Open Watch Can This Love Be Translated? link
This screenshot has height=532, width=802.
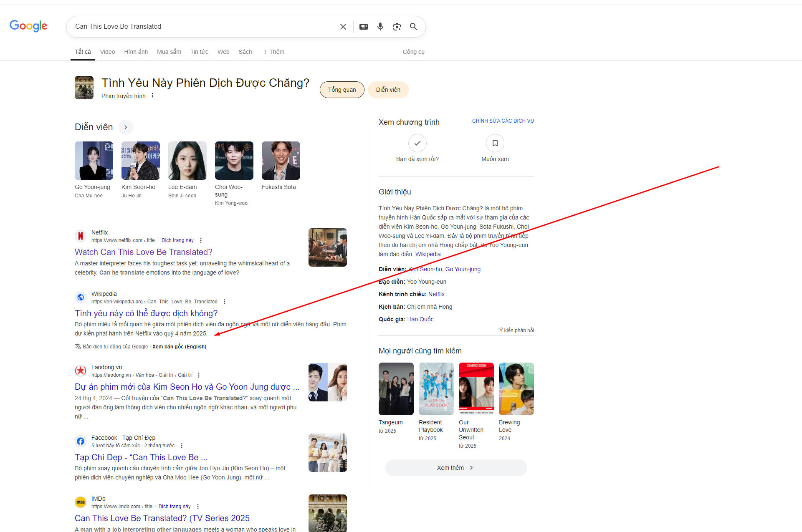(x=144, y=252)
